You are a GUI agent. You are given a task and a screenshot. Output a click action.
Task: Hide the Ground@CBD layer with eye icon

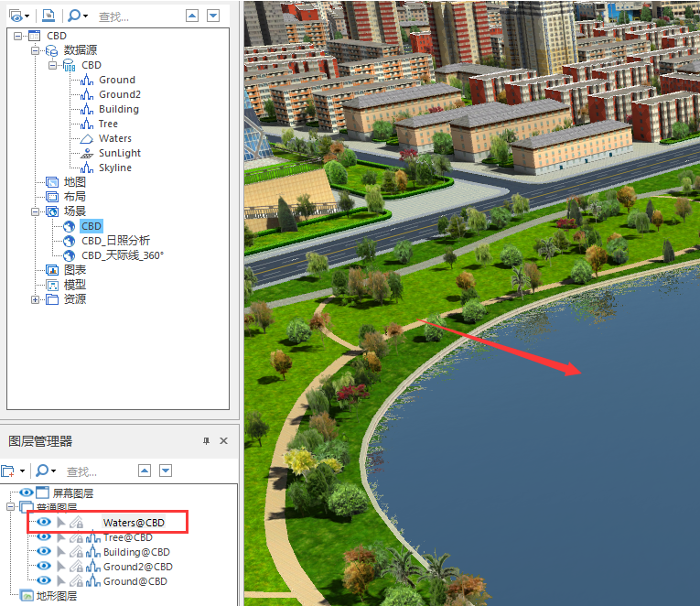[x=44, y=580]
